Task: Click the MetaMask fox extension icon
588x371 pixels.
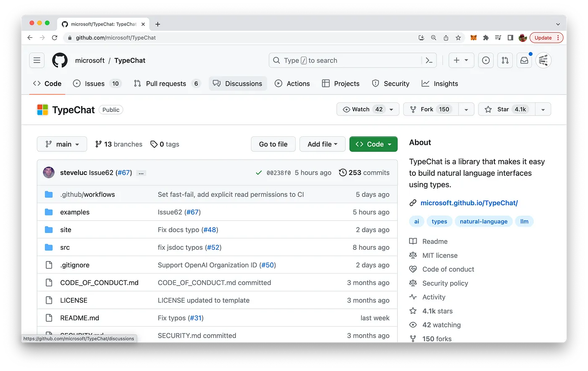Action: tap(474, 38)
